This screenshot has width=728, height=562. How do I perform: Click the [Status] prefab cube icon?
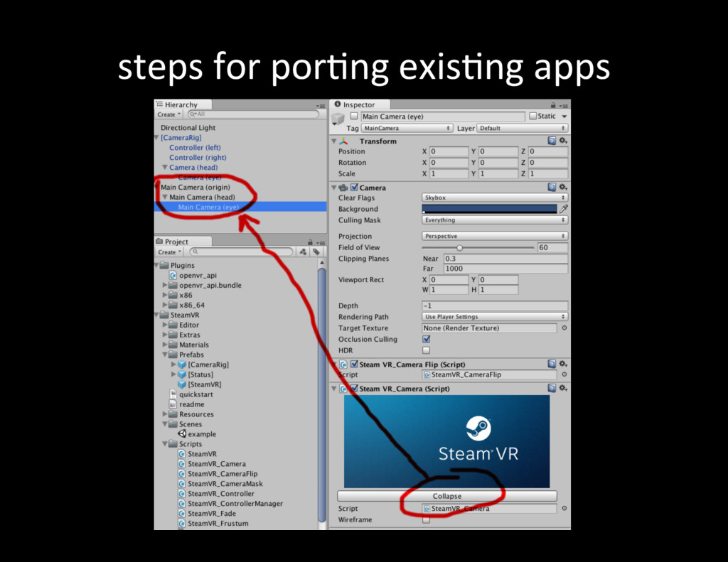click(x=182, y=374)
